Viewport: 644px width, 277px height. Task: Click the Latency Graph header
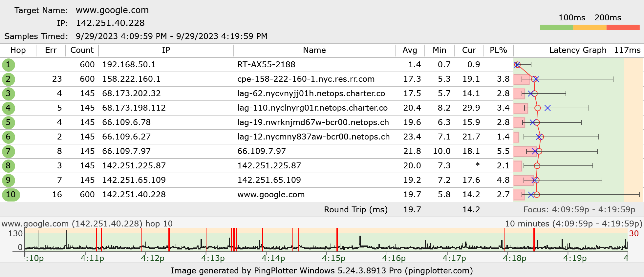[578, 50]
